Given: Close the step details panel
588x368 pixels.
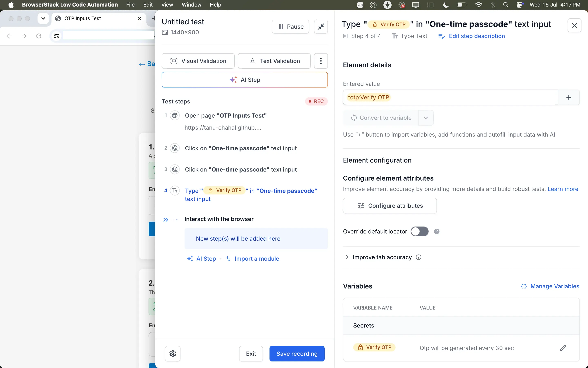Looking at the screenshot, I should 574,25.
